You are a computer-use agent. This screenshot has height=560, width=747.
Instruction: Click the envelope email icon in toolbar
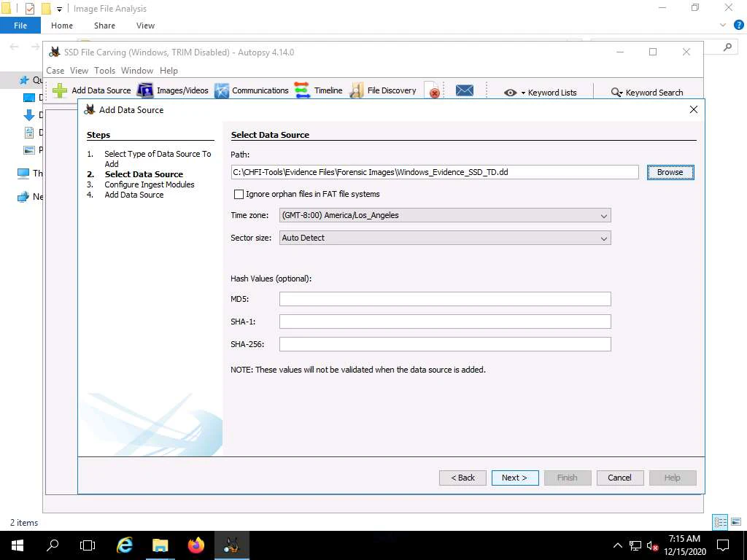click(x=465, y=90)
